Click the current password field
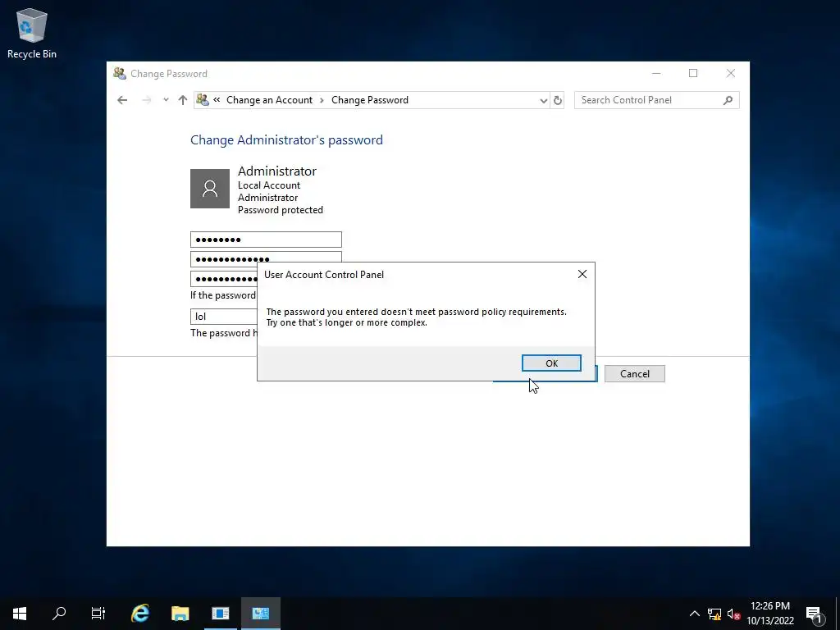This screenshot has height=630, width=840. point(266,240)
